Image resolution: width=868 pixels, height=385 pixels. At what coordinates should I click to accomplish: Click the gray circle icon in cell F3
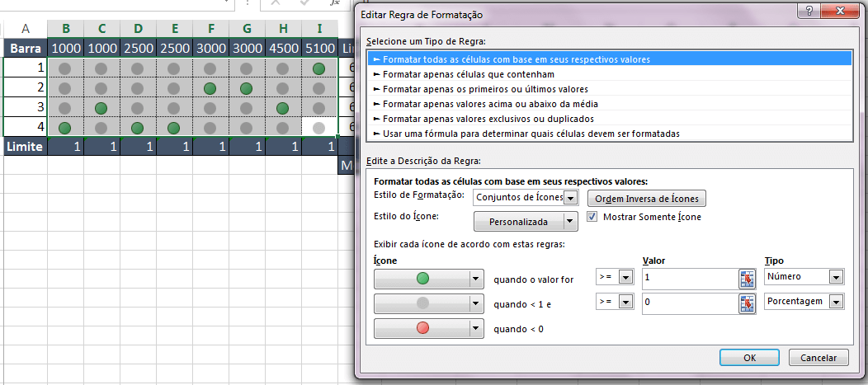tap(210, 107)
